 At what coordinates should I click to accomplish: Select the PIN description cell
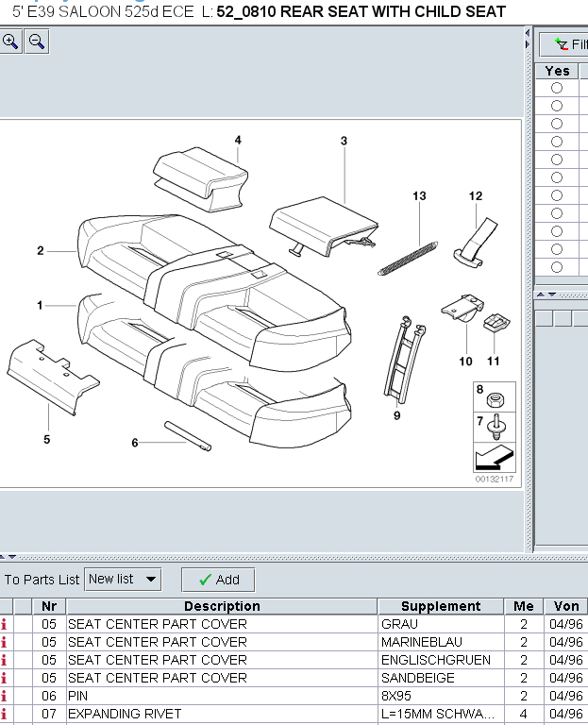pyautogui.click(x=222, y=696)
